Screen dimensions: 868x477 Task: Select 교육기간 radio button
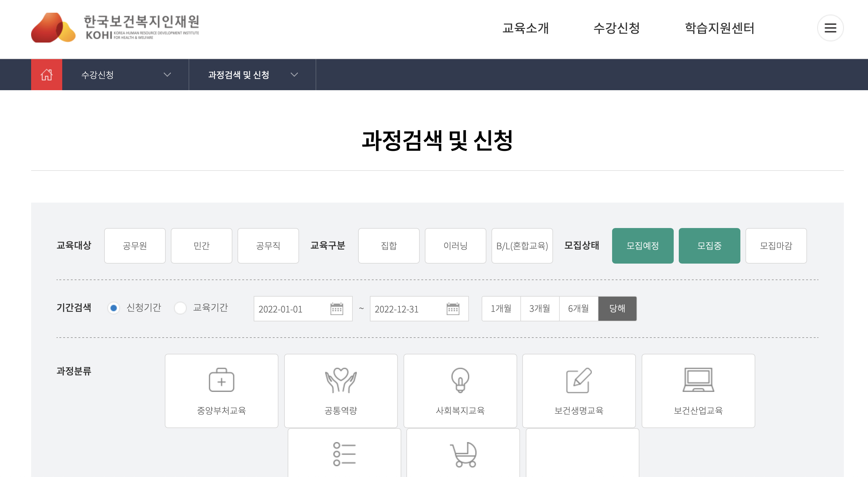click(180, 308)
